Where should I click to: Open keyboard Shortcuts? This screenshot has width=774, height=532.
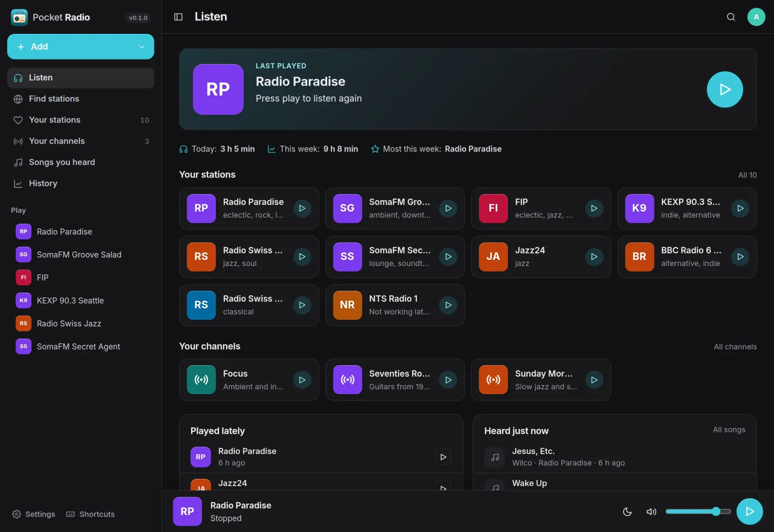click(x=90, y=514)
